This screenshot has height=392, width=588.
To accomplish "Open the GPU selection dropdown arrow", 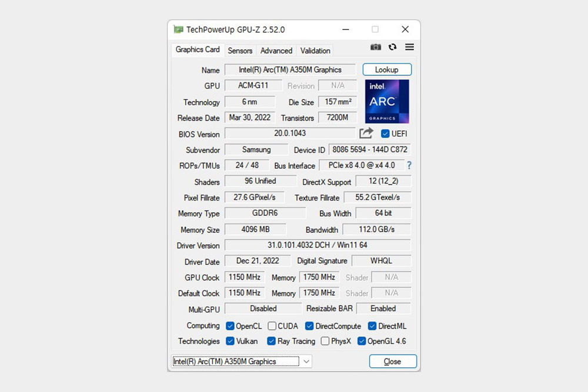I will click(306, 361).
